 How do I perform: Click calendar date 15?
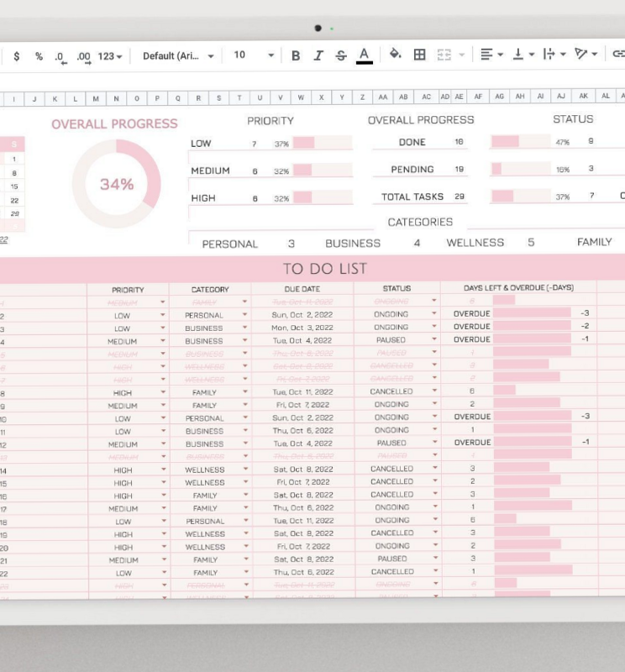pyautogui.click(x=14, y=186)
